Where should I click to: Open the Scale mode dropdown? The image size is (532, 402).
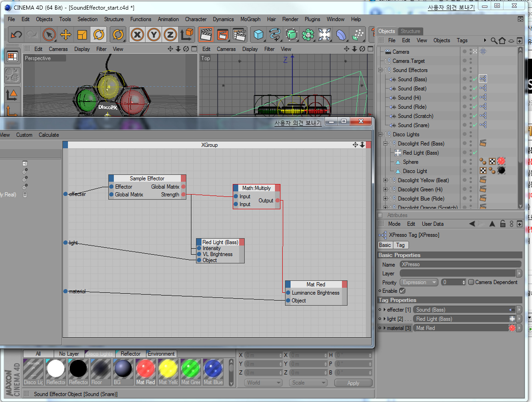point(308,383)
